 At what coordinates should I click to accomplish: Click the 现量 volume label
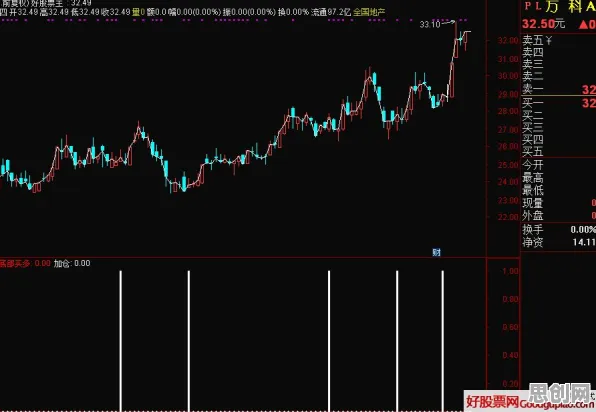point(533,203)
